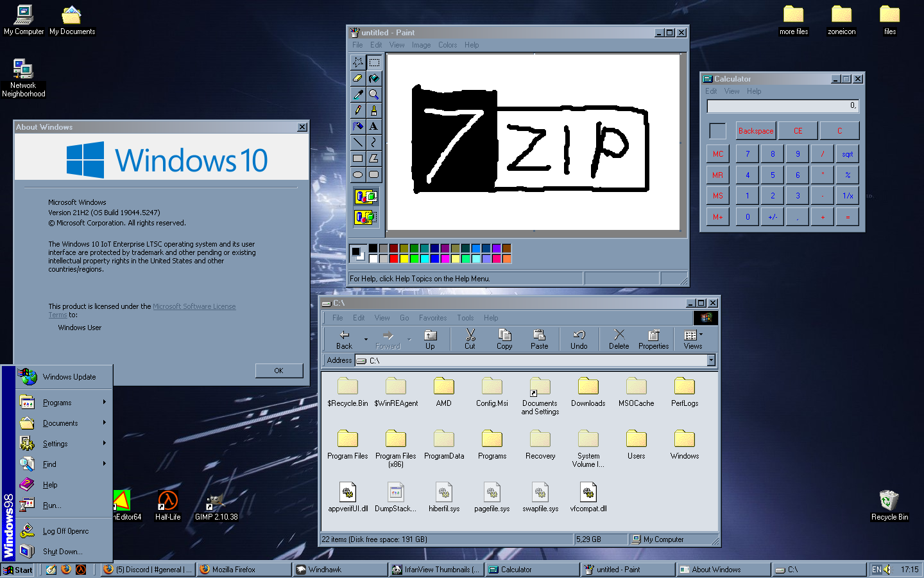924x578 pixels.
Task: Click the Calculator display field
Action: click(x=782, y=106)
